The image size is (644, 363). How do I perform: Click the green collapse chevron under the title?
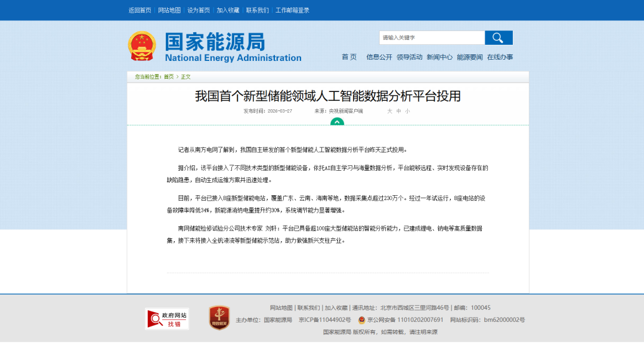coord(337,122)
